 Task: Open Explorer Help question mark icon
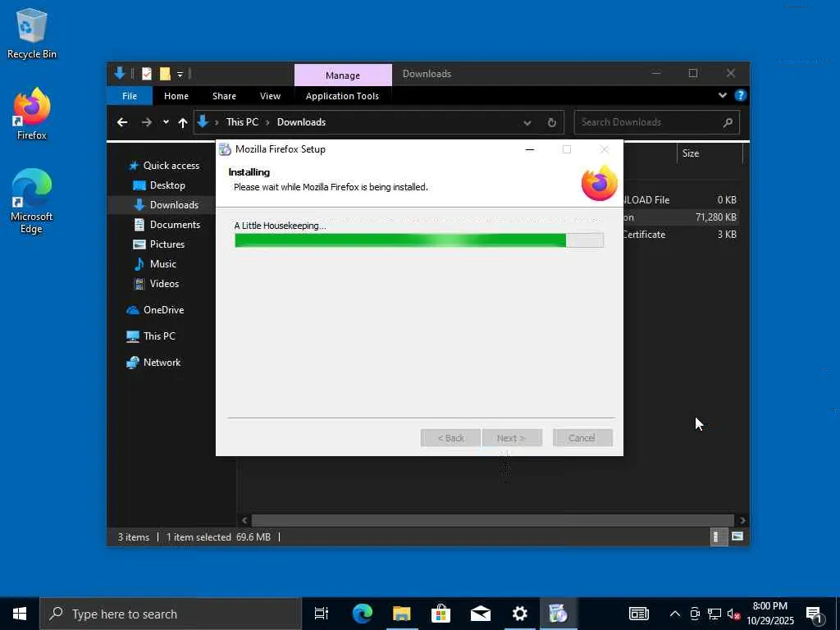(x=741, y=95)
